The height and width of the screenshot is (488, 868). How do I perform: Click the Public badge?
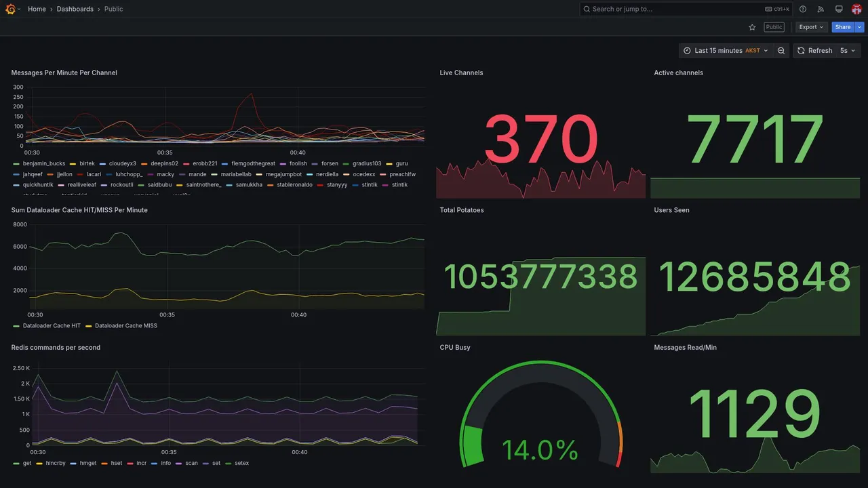coord(774,27)
